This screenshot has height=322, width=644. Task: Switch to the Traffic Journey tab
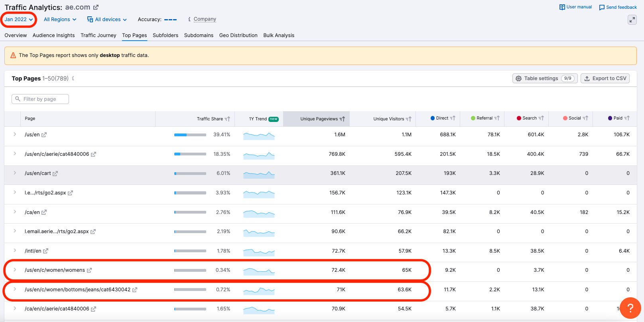click(98, 35)
